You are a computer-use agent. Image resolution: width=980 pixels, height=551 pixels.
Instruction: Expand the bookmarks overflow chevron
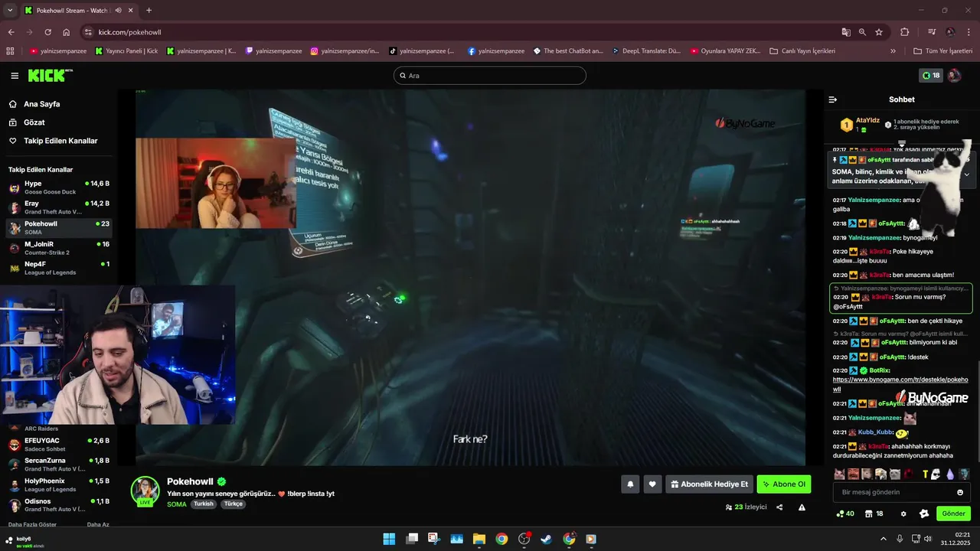click(893, 51)
